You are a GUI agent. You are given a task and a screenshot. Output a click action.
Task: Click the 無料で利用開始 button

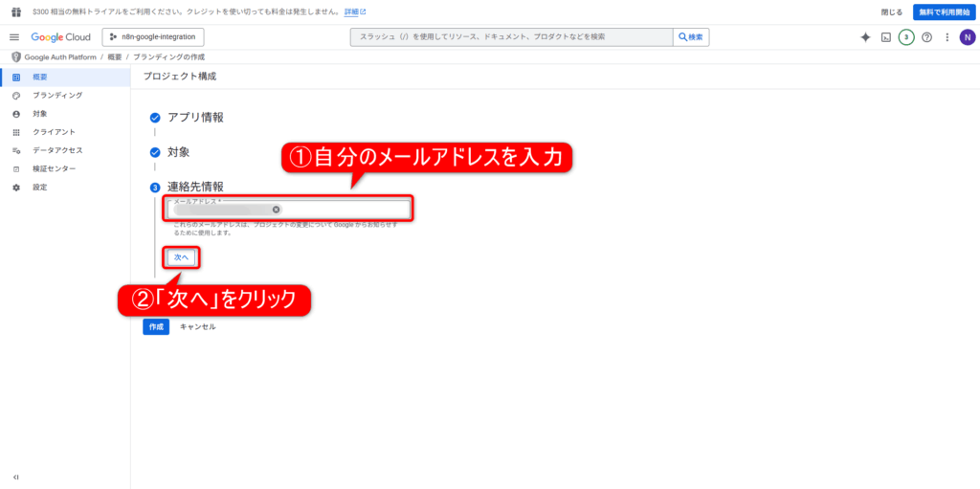942,11
